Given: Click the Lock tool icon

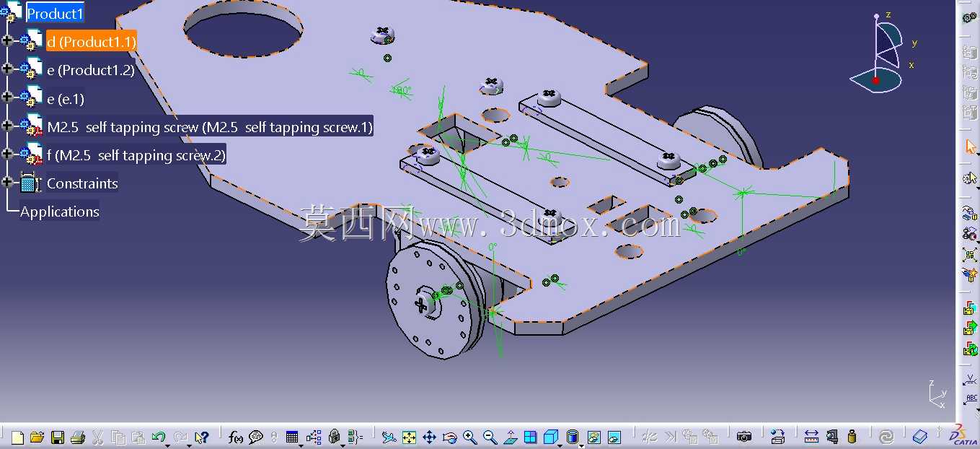Looking at the screenshot, I should tap(334, 437).
